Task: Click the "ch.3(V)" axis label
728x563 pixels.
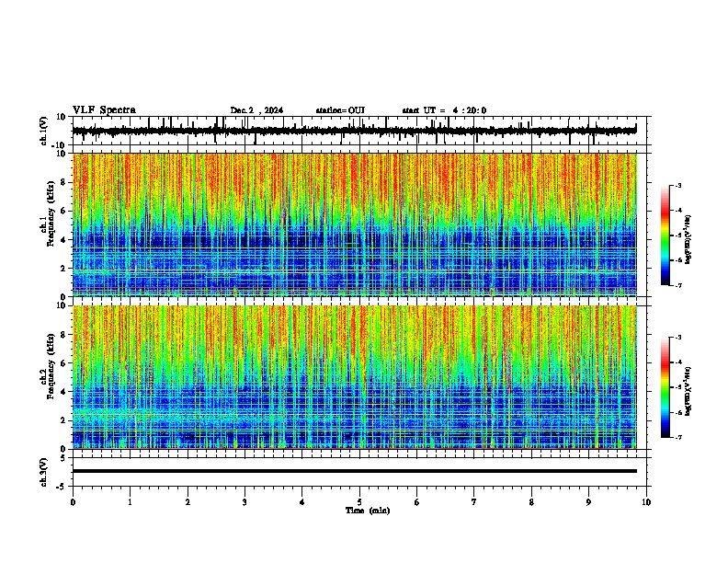Action: coord(44,472)
